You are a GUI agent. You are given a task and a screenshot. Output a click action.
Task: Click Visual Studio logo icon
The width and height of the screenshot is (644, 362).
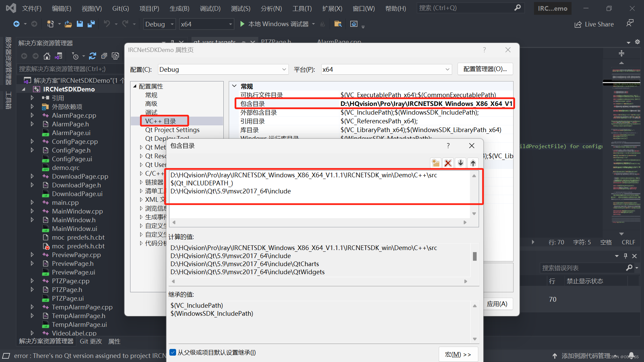tap(11, 8)
